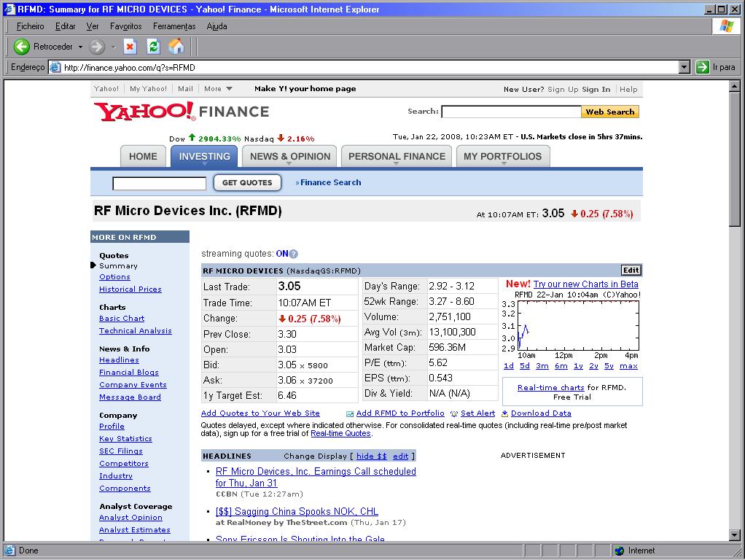
Task: Open the Real-time charts link
Action: (550, 387)
